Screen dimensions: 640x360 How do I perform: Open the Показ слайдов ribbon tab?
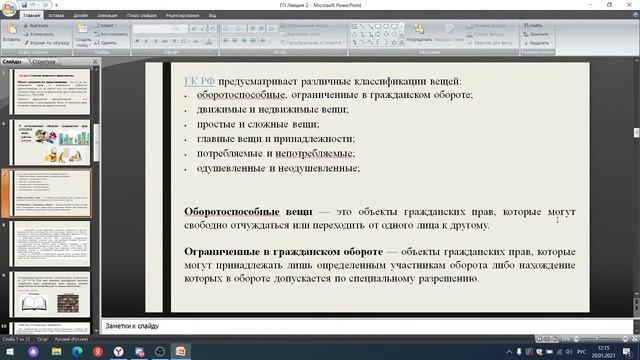(x=142, y=16)
